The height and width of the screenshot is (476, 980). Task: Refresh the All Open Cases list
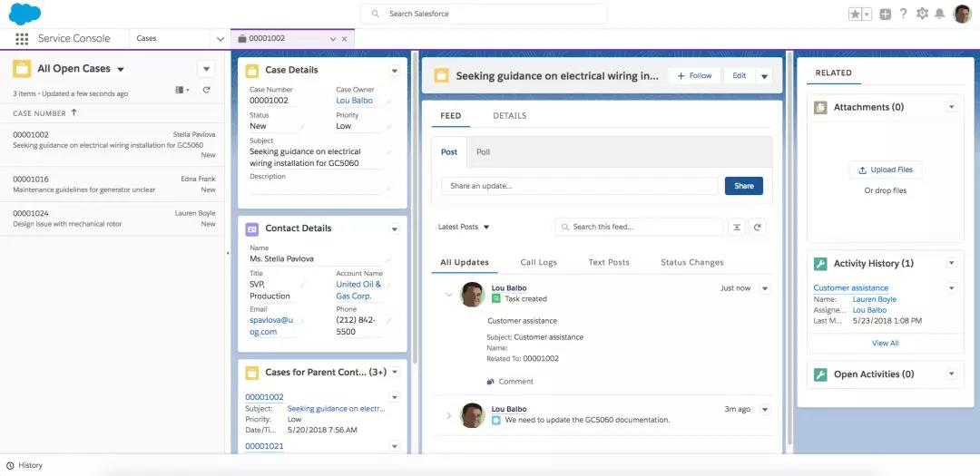pyautogui.click(x=206, y=90)
